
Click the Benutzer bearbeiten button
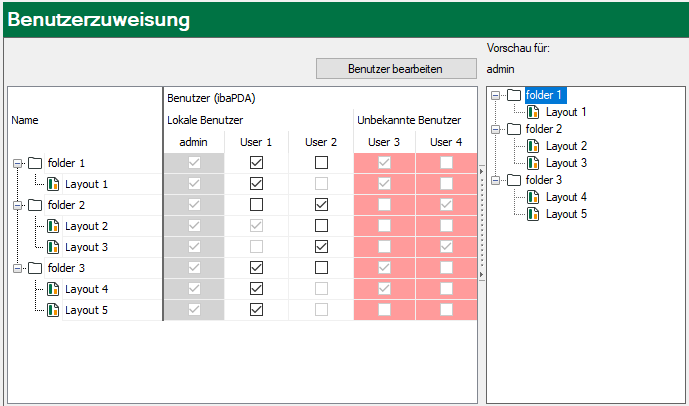point(394,69)
